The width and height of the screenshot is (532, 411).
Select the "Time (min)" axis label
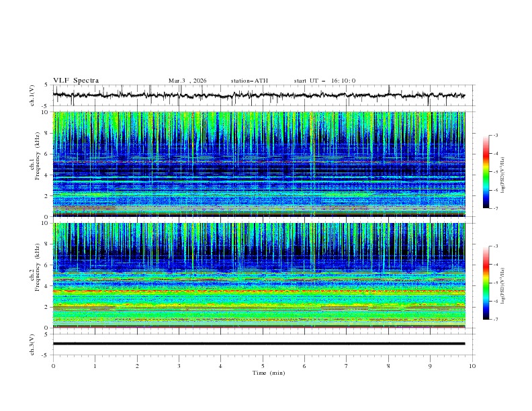269,373
